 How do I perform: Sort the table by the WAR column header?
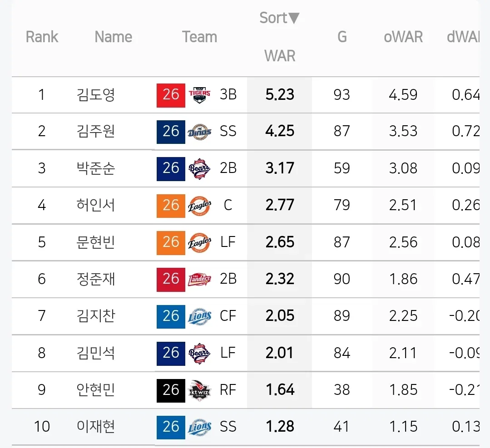point(280,56)
